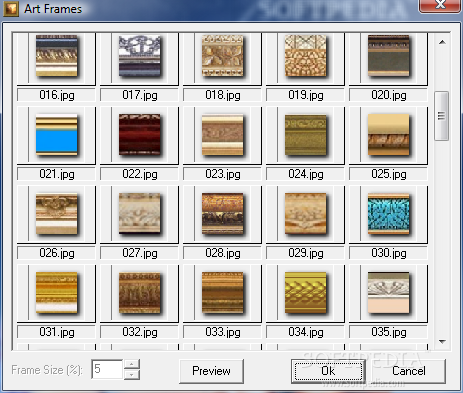This screenshot has width=463, height=393.
Task: Choose the 031.jpg frame thumbnail
Action: pyautogui.click(x=57, y=293)
